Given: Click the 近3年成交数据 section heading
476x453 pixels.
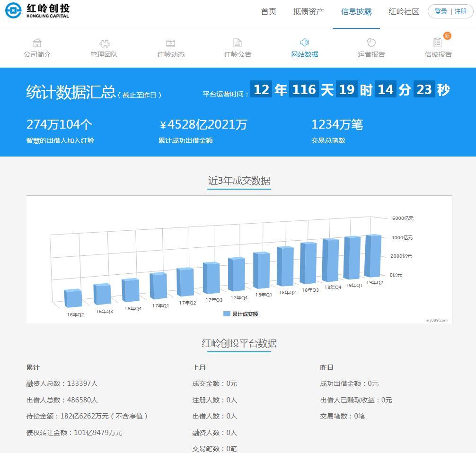Looking at the screenshot, I should 239,181.
